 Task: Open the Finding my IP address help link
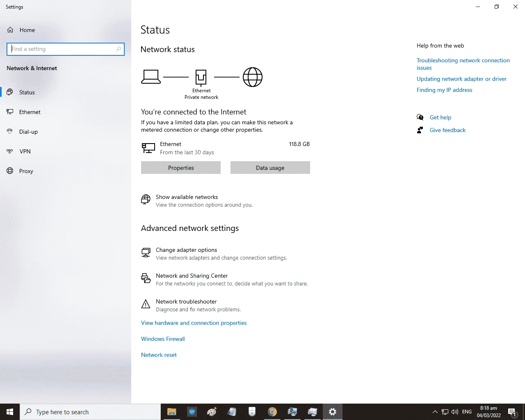coord(444,90)
